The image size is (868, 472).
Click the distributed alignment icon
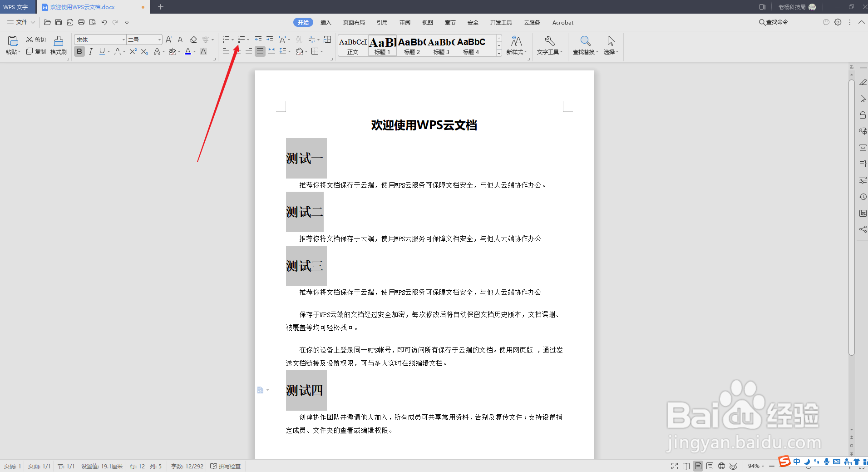click(x=271, y=51)
